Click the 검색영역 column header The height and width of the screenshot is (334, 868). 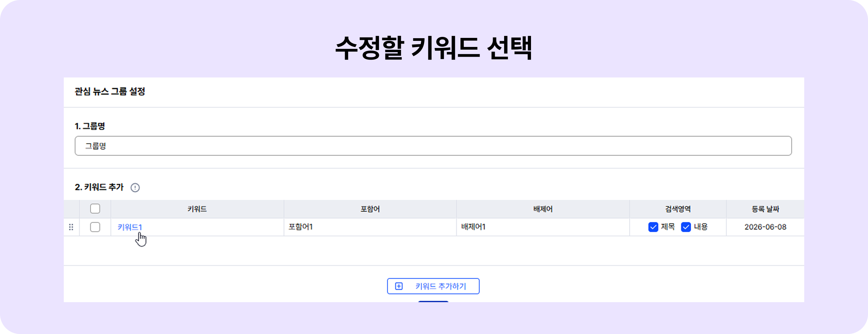(678, 209)
